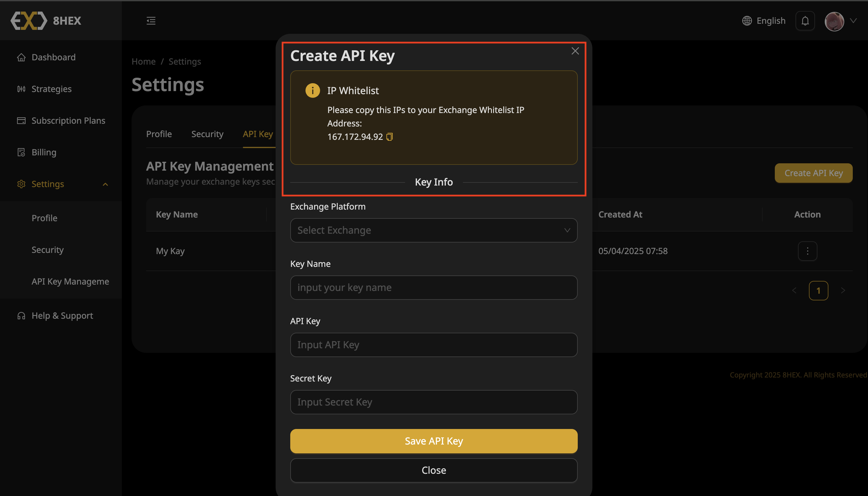The width and height of the screenshot is (868, 496).
Task: Click the user profile avatar
Action: [834, 21]
